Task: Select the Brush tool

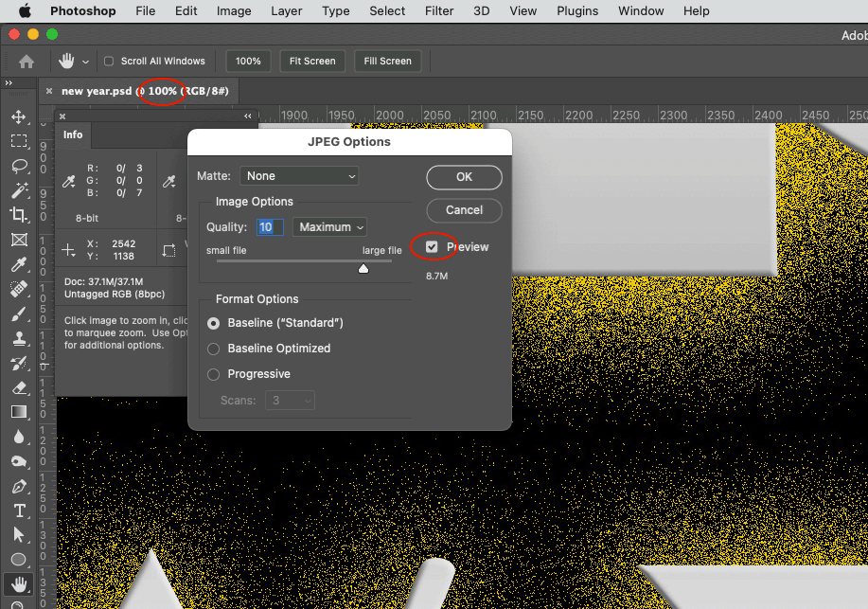Action: [x=19, y=313]
